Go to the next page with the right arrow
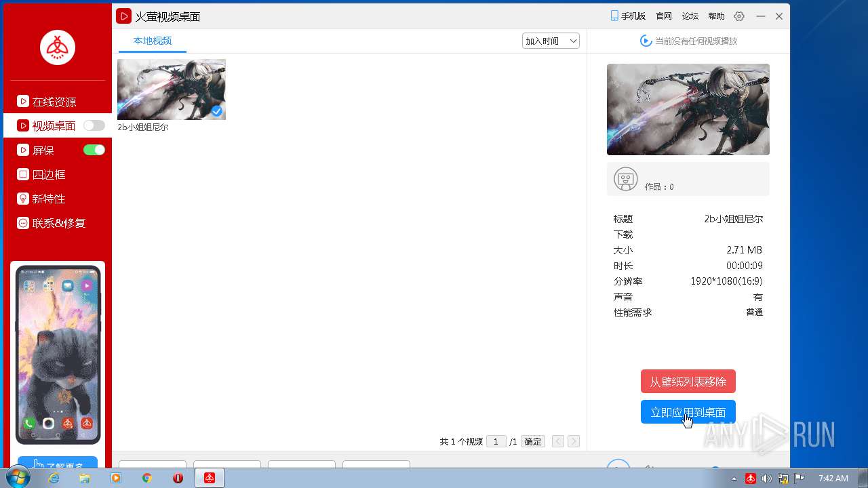 coord(574,441)
